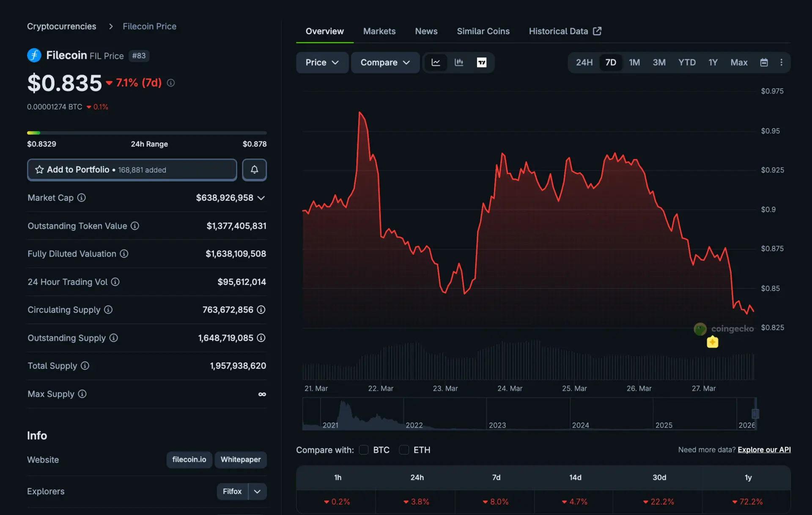The height and width of the screenshot is (515, 812).
Task: Expand the Filfox explorers dropdown
Action: pyautogui.click(x=257, y=491)
